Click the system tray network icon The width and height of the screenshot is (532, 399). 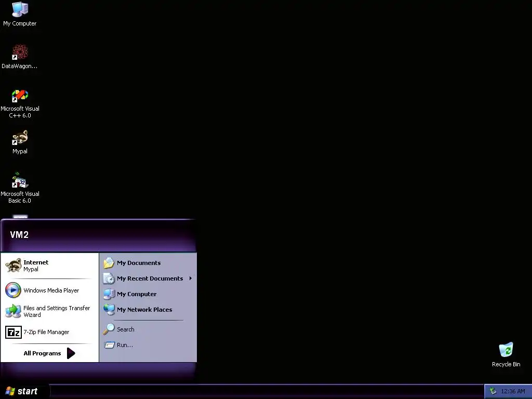[493, 391]
